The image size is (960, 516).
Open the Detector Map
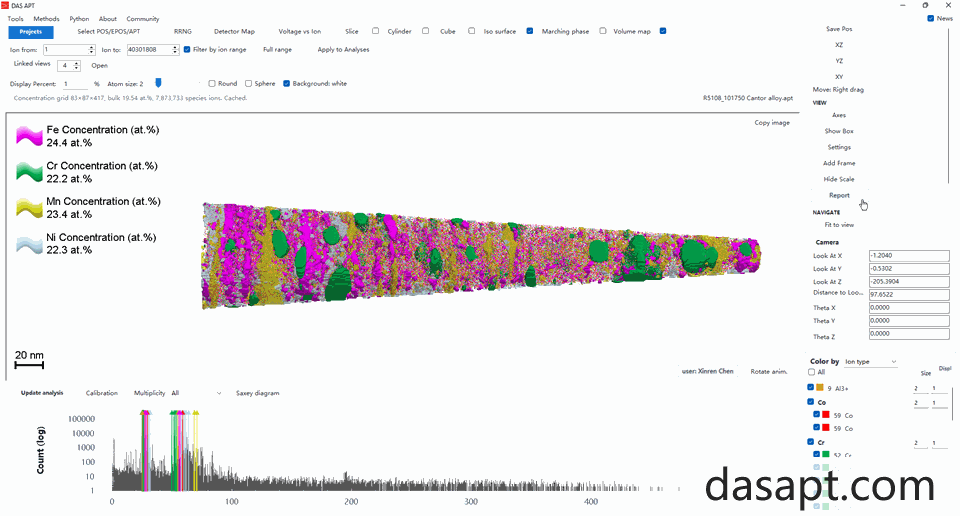point(234,31)
